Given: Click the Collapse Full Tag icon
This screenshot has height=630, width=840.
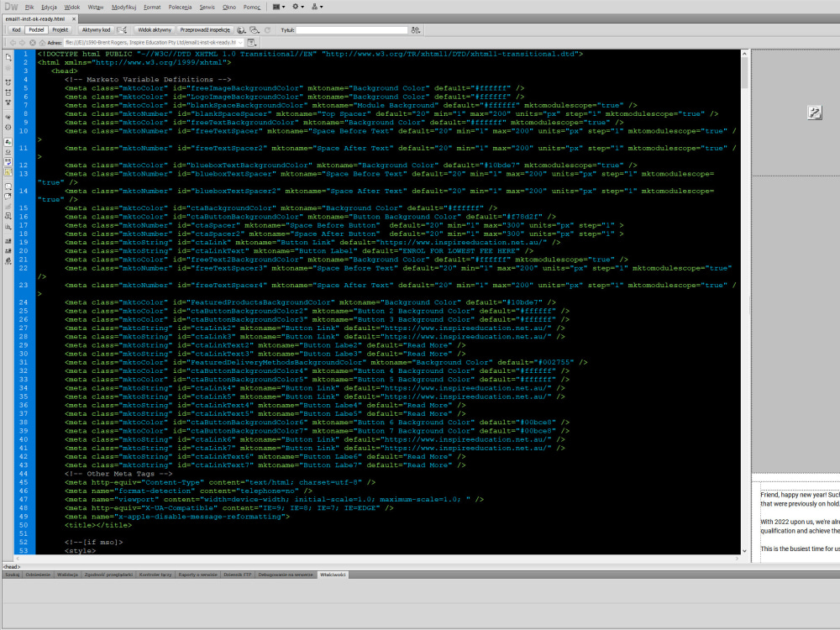Looking at the screenshot, I should point(8,82).
